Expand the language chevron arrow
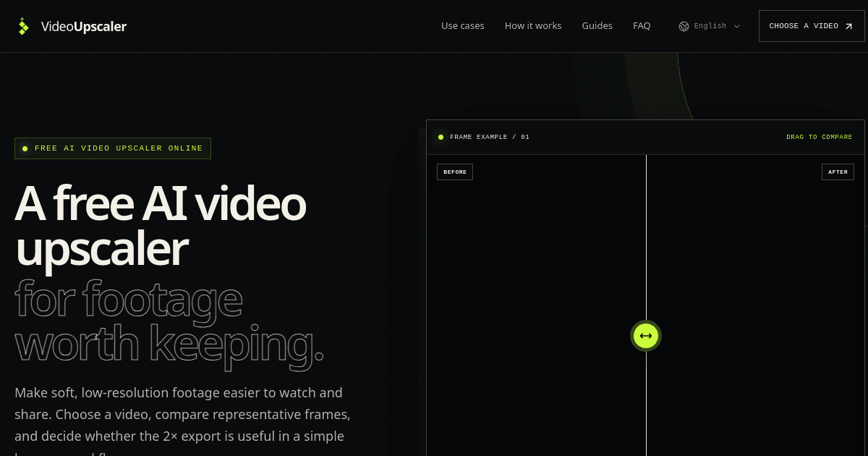The width and height of the screenshot is (868, 456). [737, 26]
